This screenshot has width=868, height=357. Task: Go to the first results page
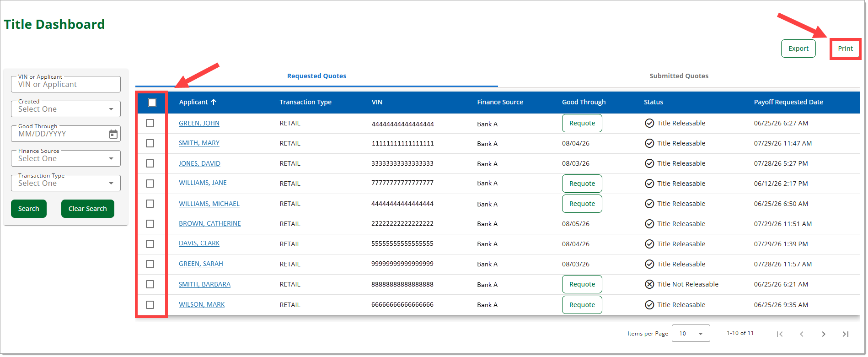pyautogui.click(x=780, y=334)
